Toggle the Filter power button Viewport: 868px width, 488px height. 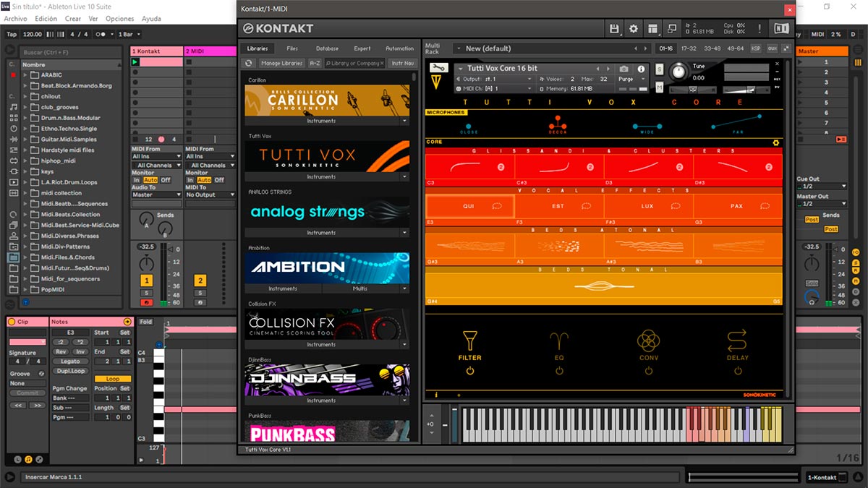pos(469,371)
